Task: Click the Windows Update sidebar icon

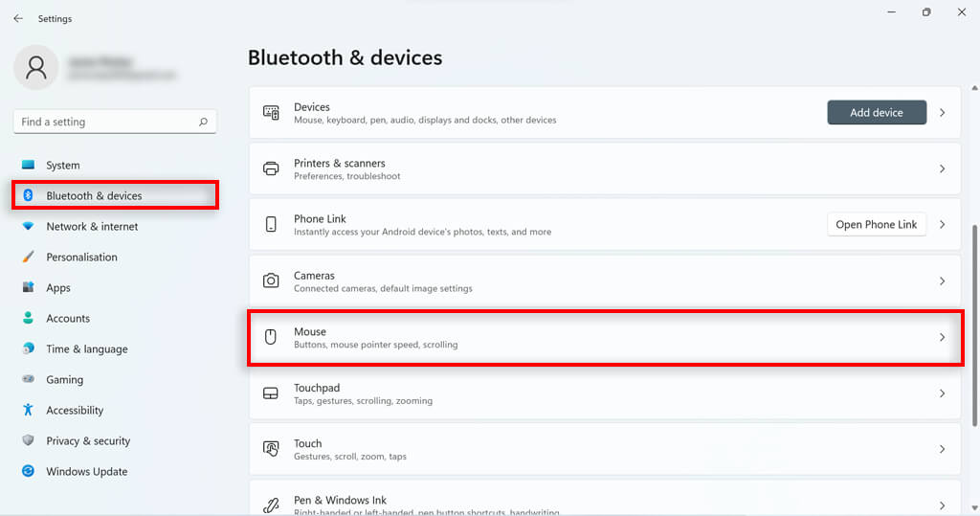Action: click(28, 471)
